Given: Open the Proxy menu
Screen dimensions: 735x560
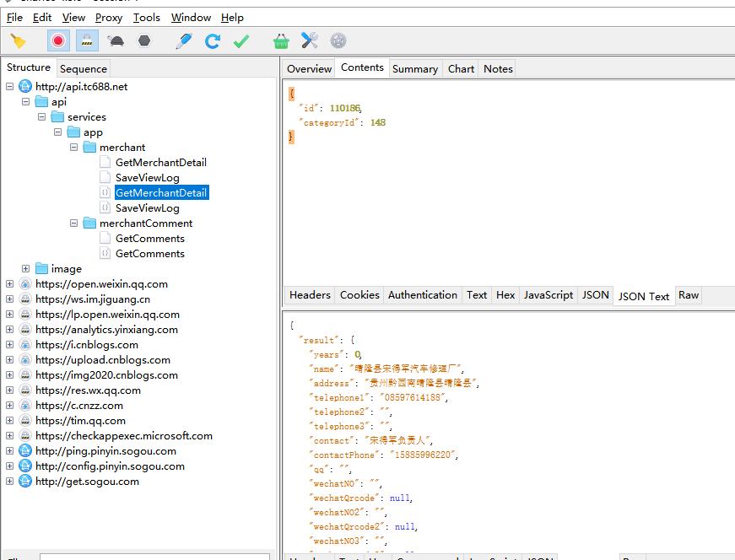Looking at the screenshot, I should [109, 17].
